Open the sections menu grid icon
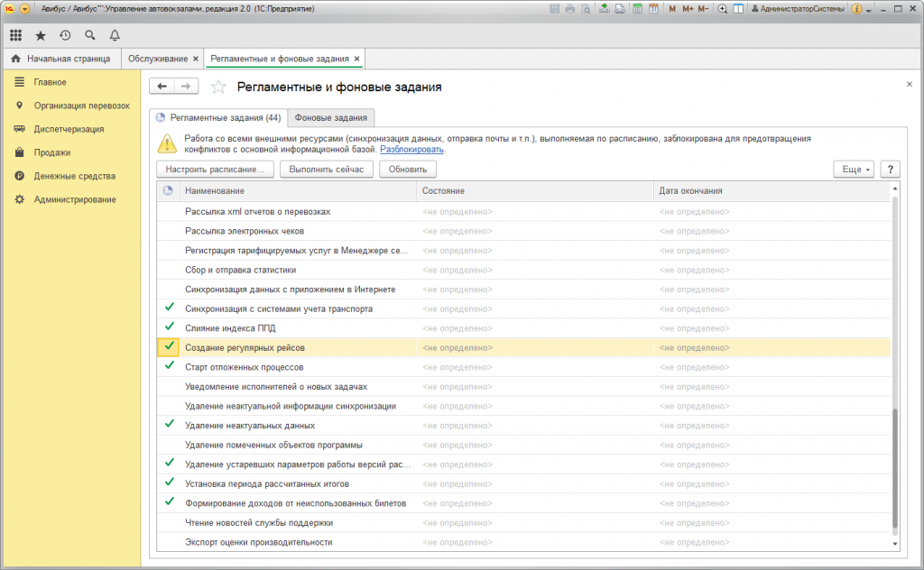Screen dimensions: 924x570 (x=16, y=35)
